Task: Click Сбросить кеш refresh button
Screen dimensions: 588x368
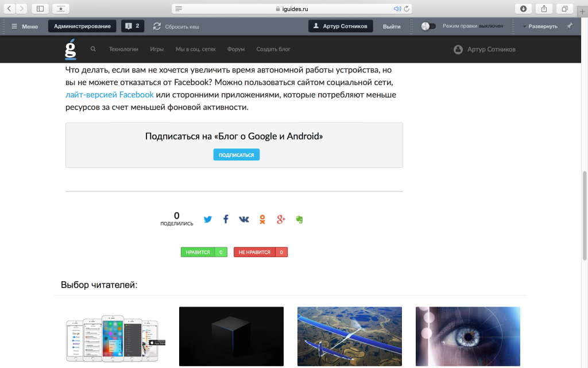Action: click(176, 26)
